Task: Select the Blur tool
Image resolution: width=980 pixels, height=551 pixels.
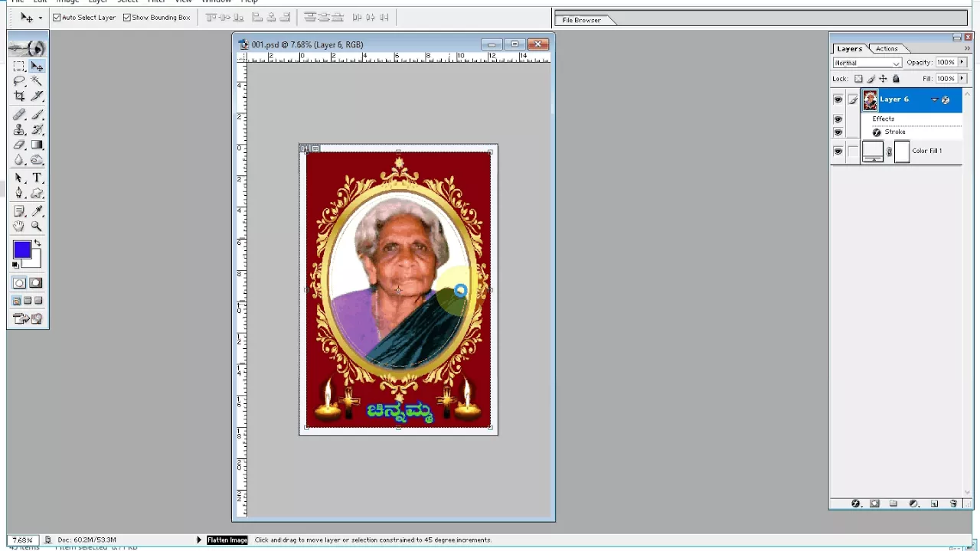Action: (19, 160)
